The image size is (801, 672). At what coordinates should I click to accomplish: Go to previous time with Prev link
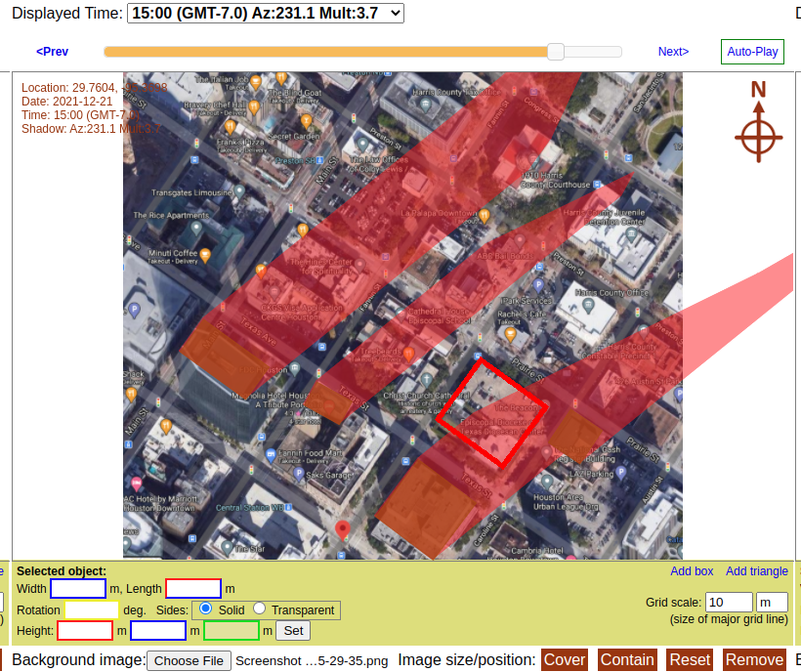tap(52, 52)
